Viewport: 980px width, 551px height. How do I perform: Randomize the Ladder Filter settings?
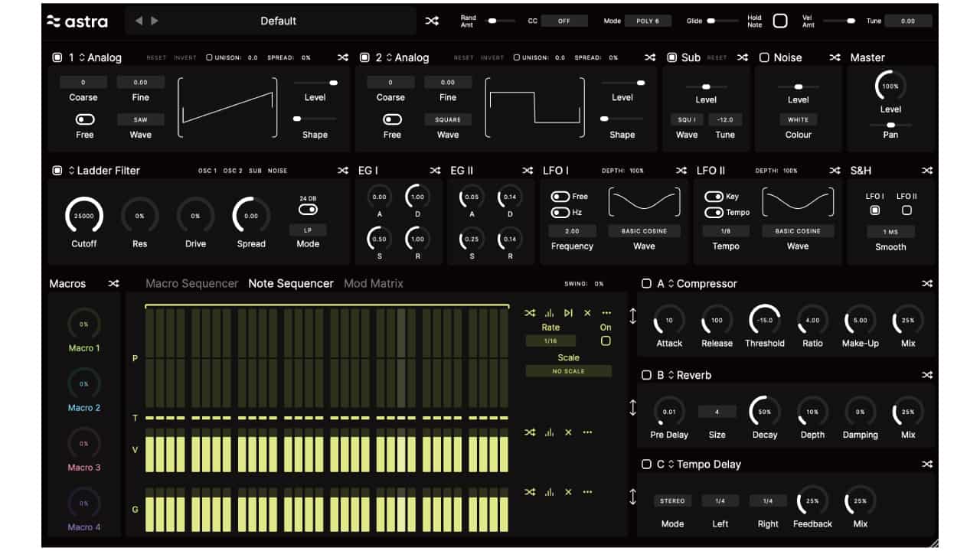pos(343,171)
